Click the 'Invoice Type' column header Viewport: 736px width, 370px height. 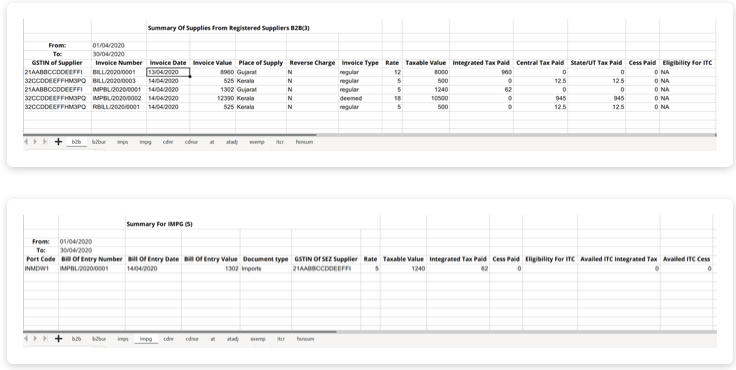(x=360, y=62)
